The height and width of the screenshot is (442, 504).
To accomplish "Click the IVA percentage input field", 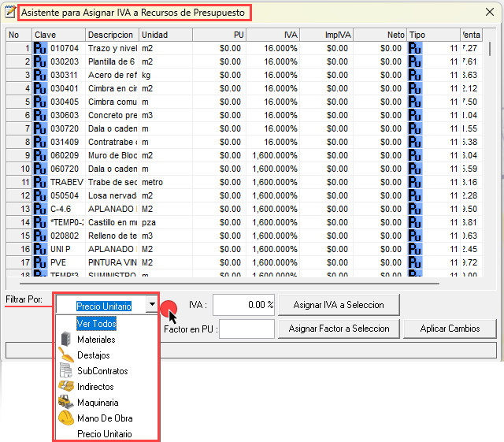I will 243,305.
